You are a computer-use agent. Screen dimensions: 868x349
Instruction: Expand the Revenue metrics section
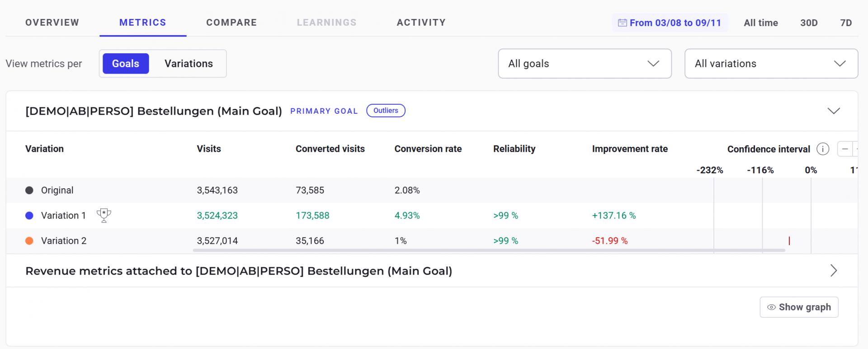pos(834,270)
